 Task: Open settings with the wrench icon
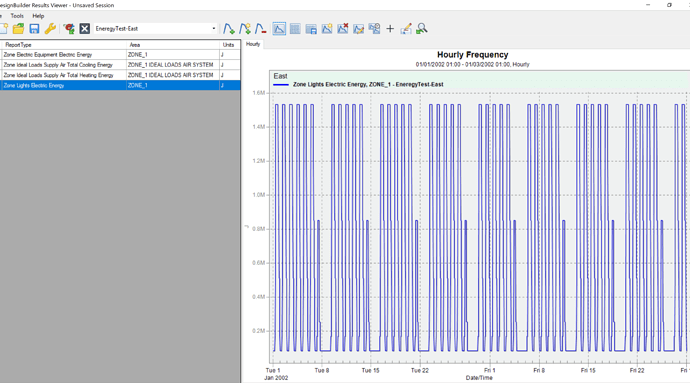50,29
